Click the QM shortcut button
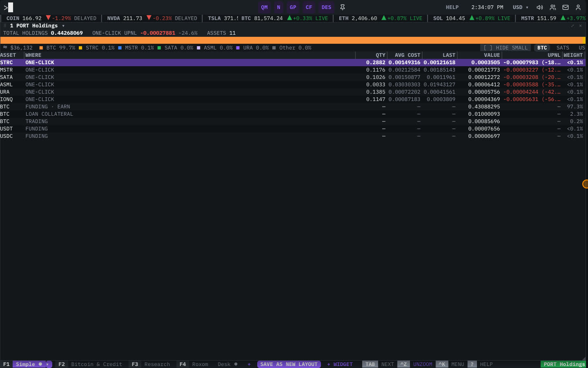Image resolution: width=588 pixels, height=368 pixels. pyautogui.click(x=265, y=7)
